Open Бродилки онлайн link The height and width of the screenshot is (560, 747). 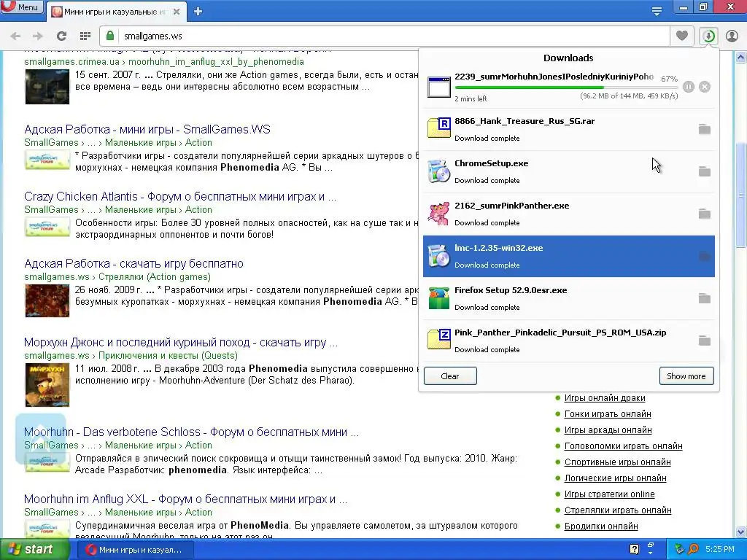[601, 526]
